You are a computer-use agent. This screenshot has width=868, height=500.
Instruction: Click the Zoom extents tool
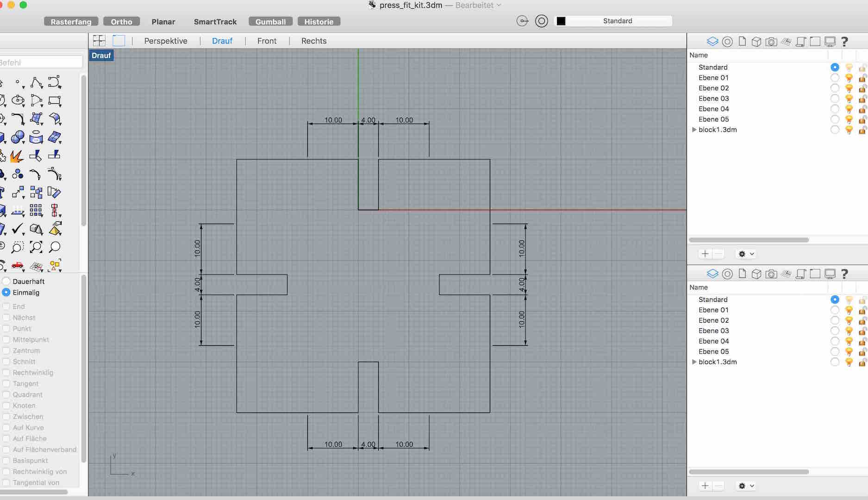36,247
